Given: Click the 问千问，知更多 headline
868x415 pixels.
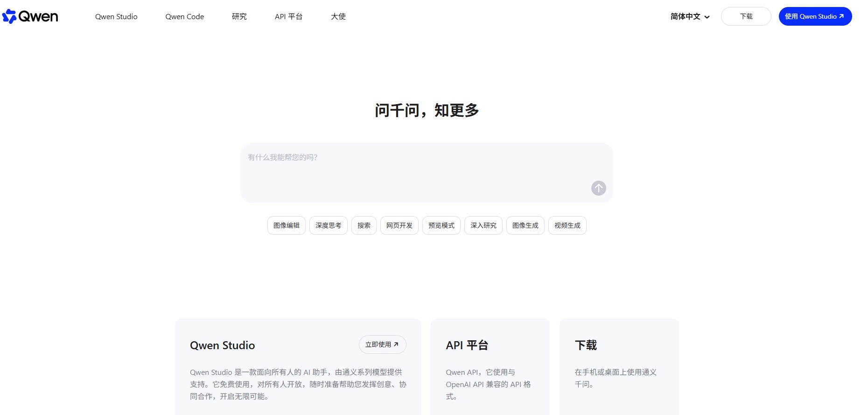Looking at the screenshot, I should tap(427, 111).
